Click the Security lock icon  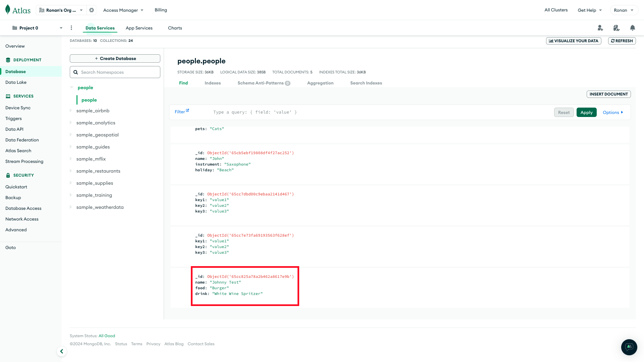[8, 175]
